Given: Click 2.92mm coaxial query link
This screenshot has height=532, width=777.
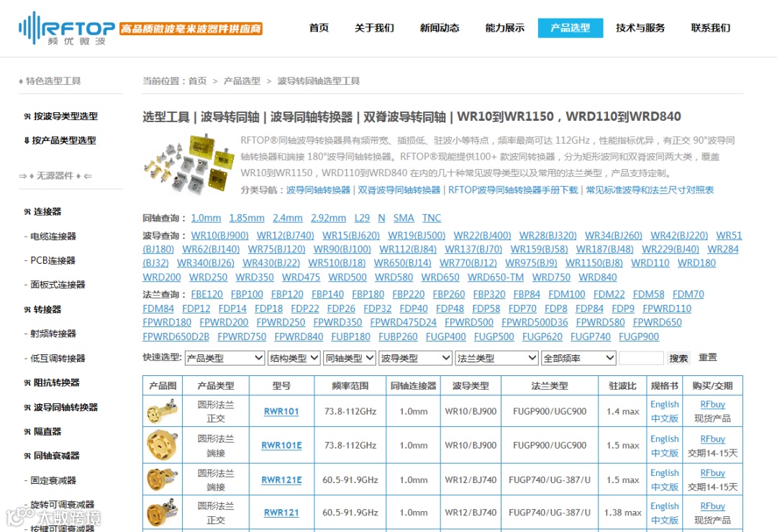Looking at the screenshot, I should tap(329, 218).
